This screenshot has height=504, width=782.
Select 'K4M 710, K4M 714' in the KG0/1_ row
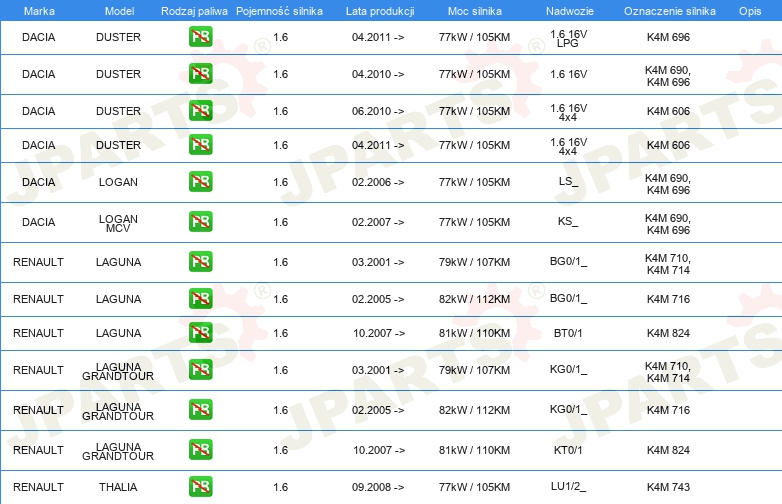click(668, 372)
